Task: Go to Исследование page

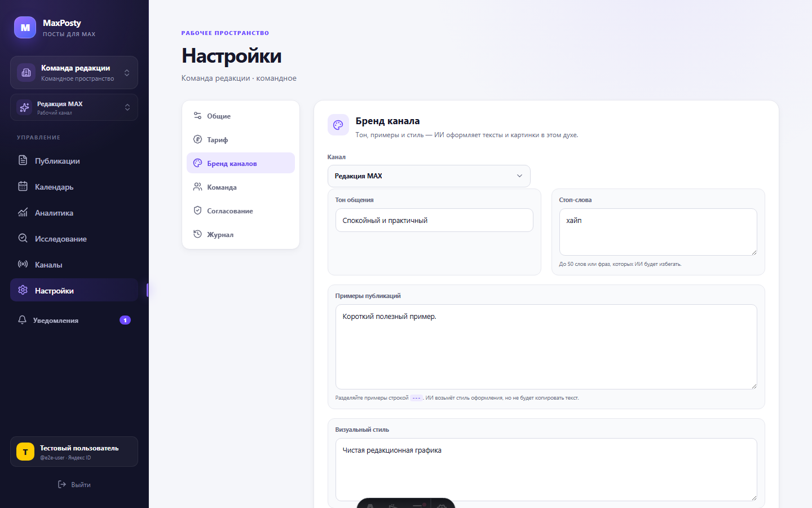Action: tap(74, 239)
